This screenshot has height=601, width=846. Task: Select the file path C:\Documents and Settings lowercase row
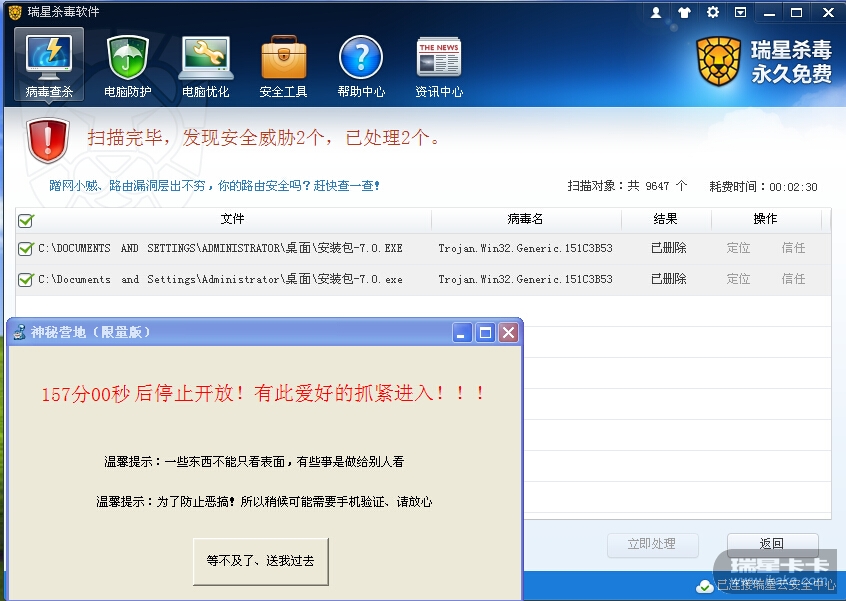pos(220,279)
